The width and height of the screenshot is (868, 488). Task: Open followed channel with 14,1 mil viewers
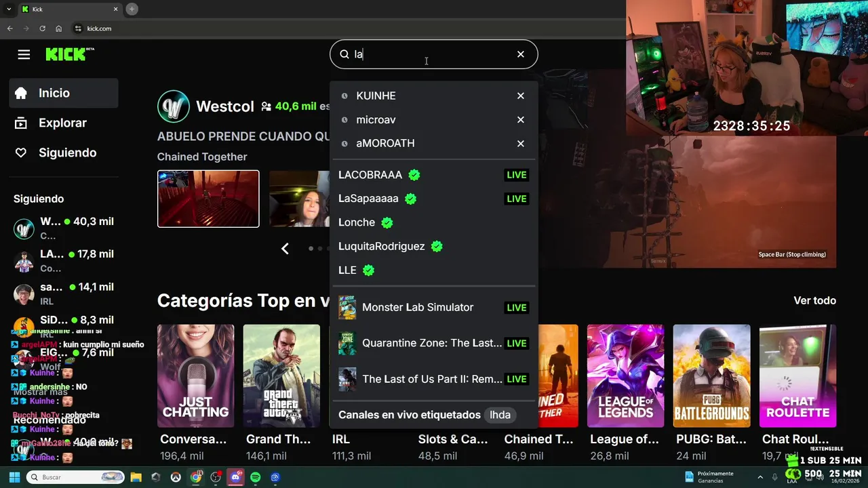tap(64, 293)
